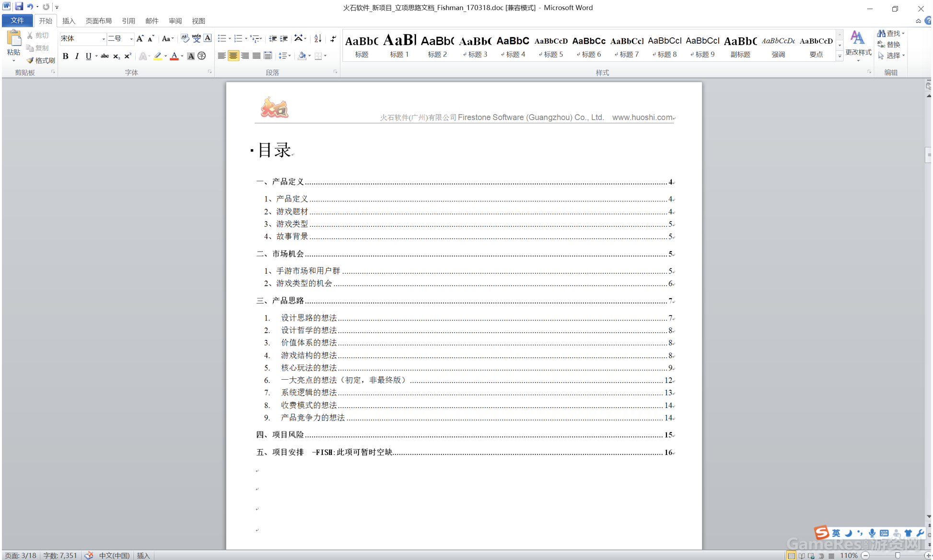Open borders dropdown arrow

(x=325, y=56)
